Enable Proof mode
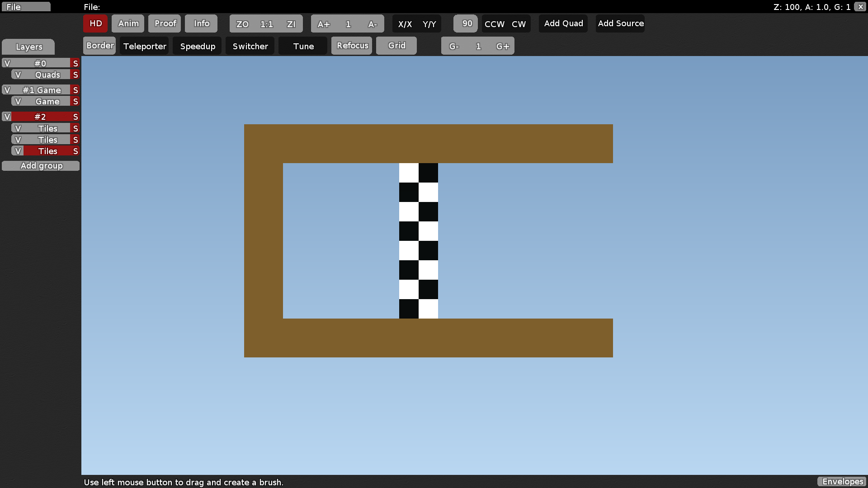Viewport: 868px width, 488px height. 165,23
